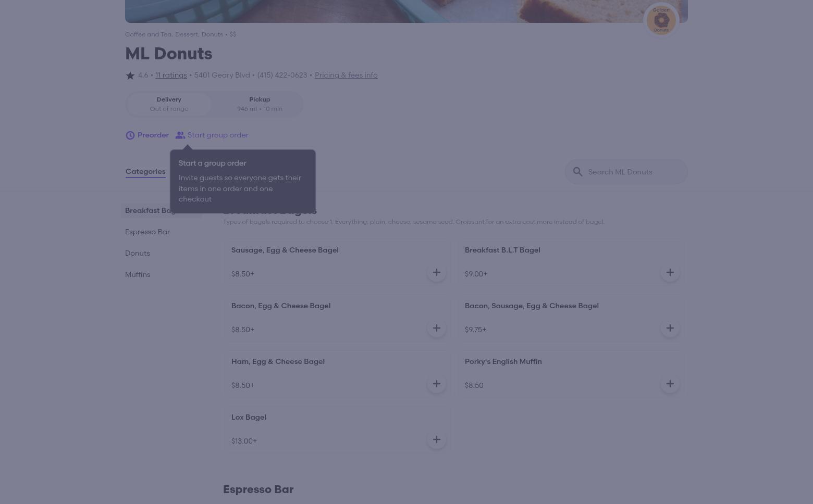
Task: Add Porky's English Muffin plus icon
Action: tap(670, 384)
